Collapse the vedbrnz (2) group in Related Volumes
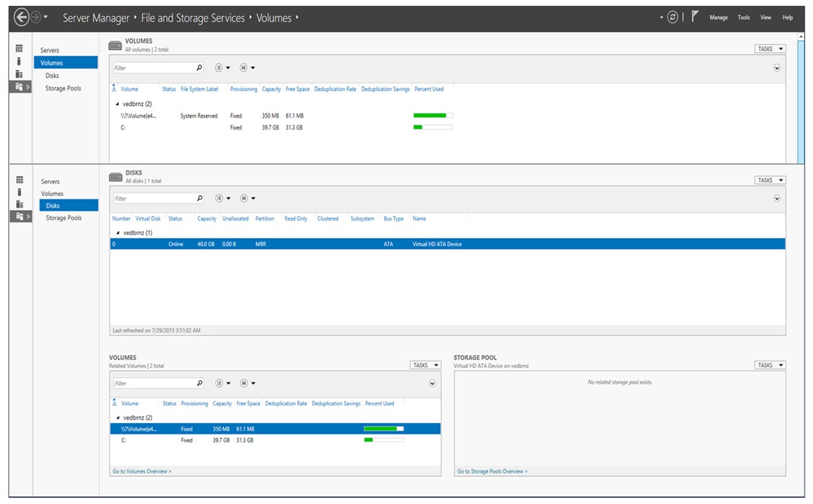Image resolution: width=813 pixels, height=504 pixels. [117, 418]
